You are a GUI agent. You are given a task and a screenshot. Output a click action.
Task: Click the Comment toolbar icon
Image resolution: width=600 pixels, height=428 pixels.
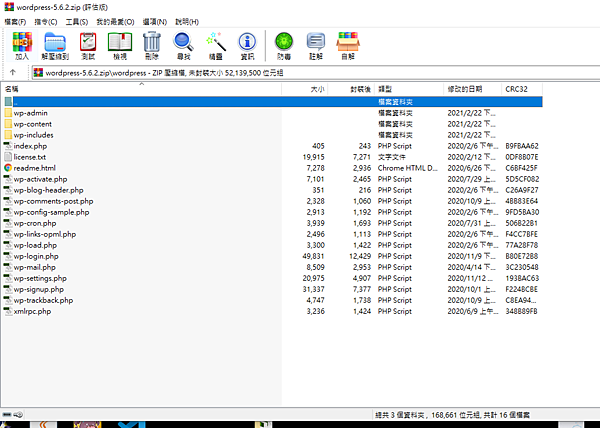(316, 42)
